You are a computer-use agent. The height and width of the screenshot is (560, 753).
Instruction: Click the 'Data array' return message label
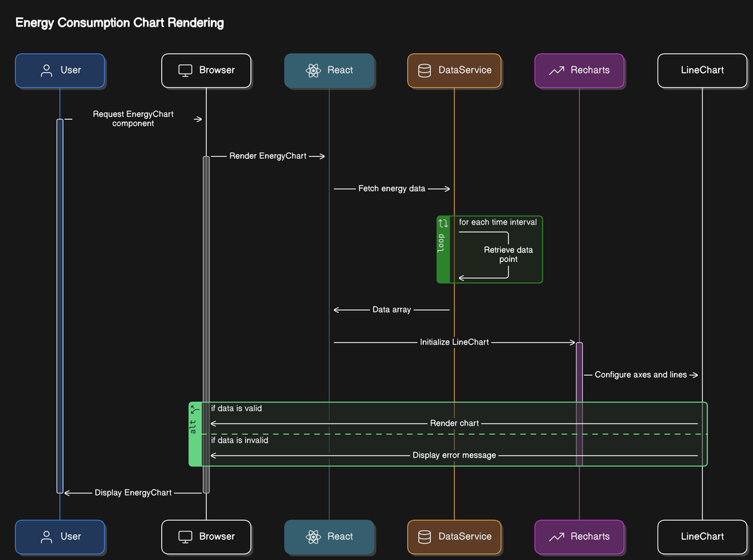pyautogui.click(x=392, y=309)
